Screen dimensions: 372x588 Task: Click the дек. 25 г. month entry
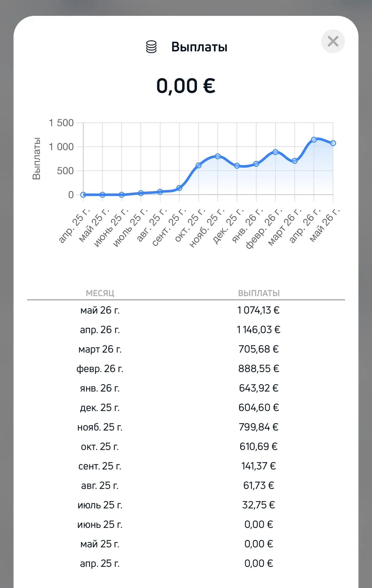[100, 408]
